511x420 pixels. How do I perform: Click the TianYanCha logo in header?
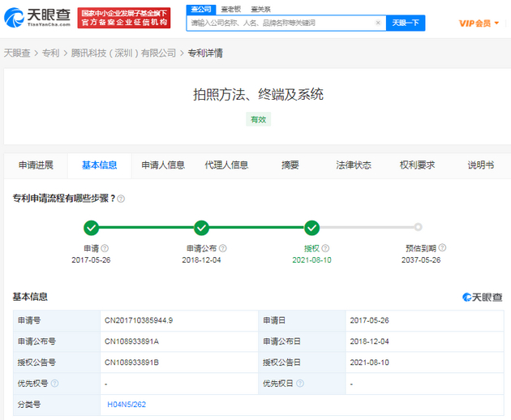coord(39,18)
